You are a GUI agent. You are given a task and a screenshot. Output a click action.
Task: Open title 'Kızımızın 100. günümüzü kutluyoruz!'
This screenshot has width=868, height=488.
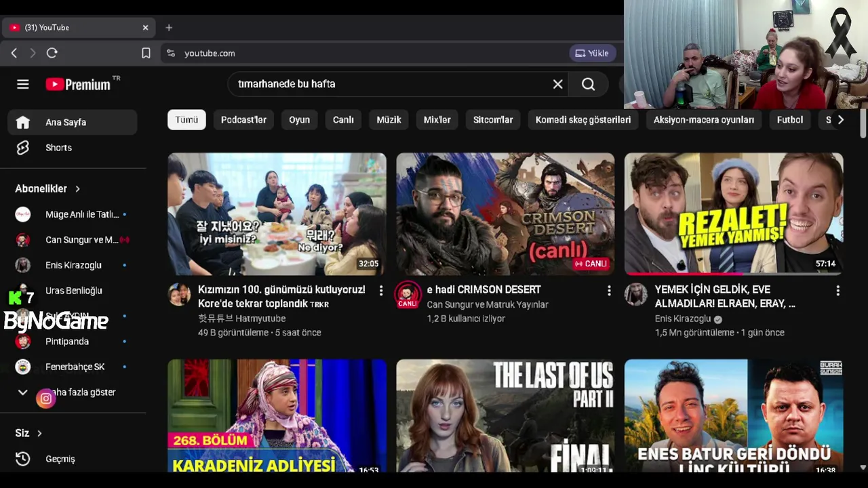(x=281, y=297)
